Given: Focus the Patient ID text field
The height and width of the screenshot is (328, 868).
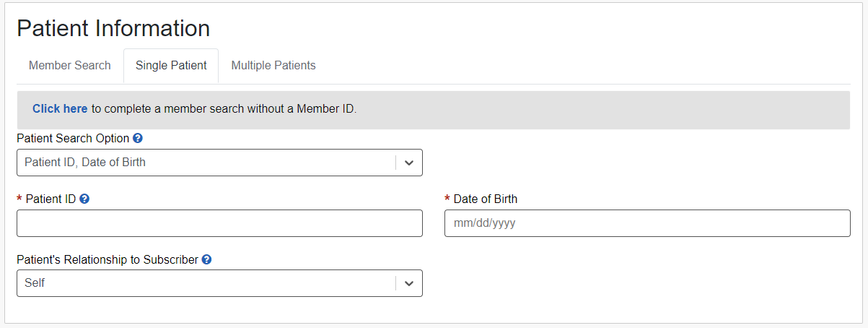Looking at the screenshot, I should click(x=219, y=223).
